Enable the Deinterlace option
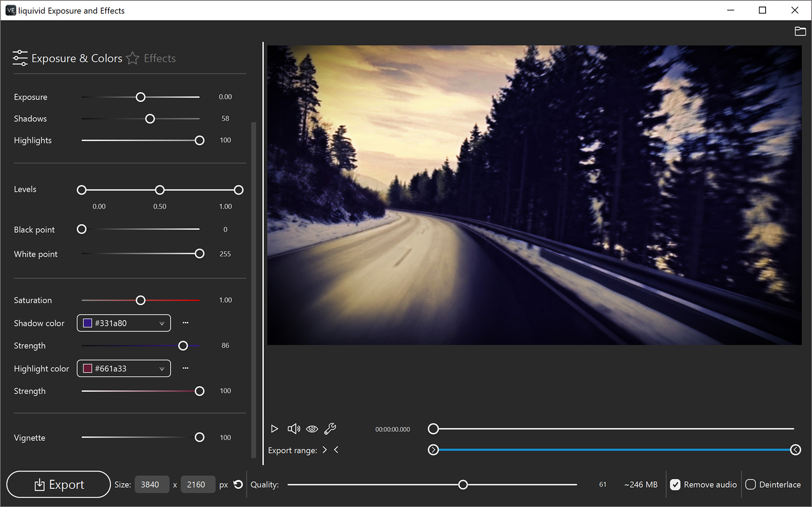Screen dimensions: 812x507 pos(751,484)
